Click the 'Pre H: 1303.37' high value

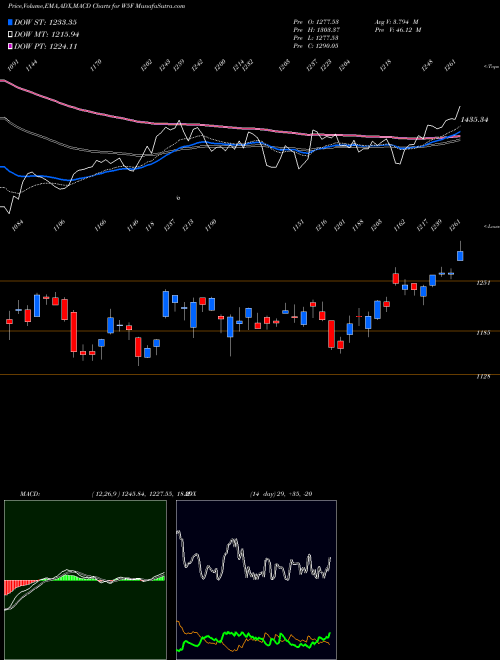click(316, 30)
